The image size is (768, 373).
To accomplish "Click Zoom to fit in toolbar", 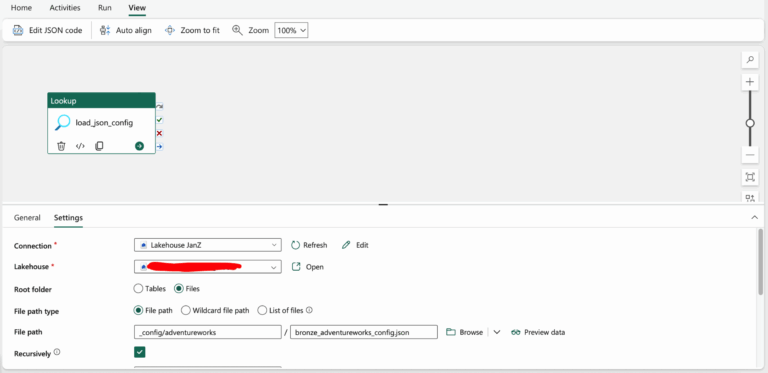I will pyautogui.click(x=192, y=30).
